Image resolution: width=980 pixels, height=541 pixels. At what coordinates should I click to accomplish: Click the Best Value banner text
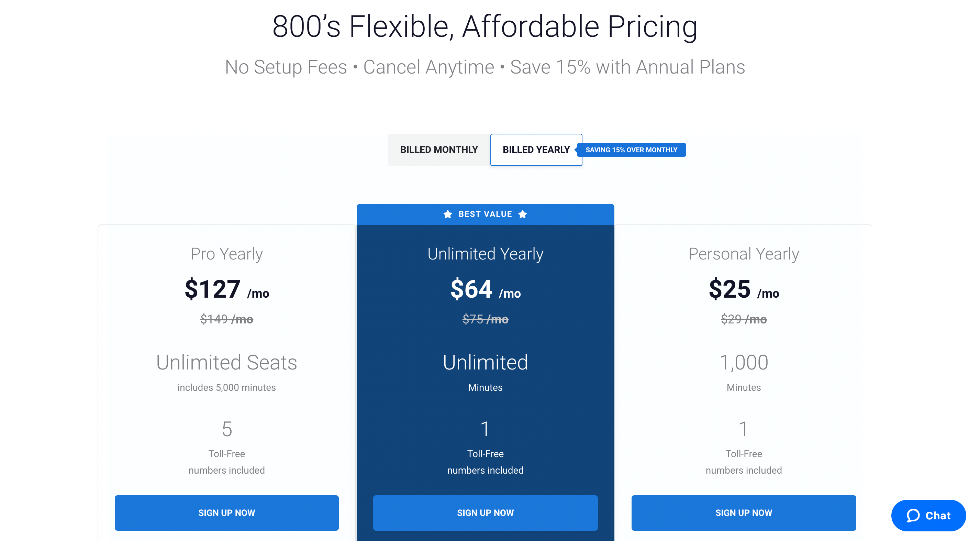click(x=485, y=214)
